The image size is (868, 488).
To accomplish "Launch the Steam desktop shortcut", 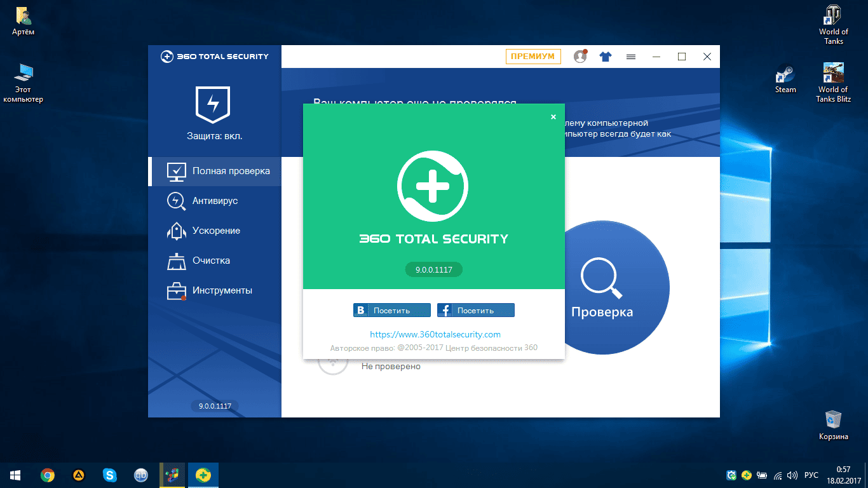I will (x=785, y=79).
